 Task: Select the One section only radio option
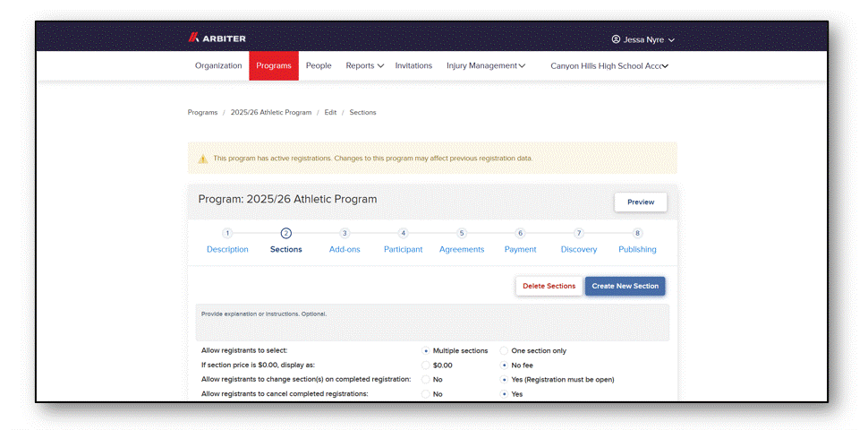[504, 351]
